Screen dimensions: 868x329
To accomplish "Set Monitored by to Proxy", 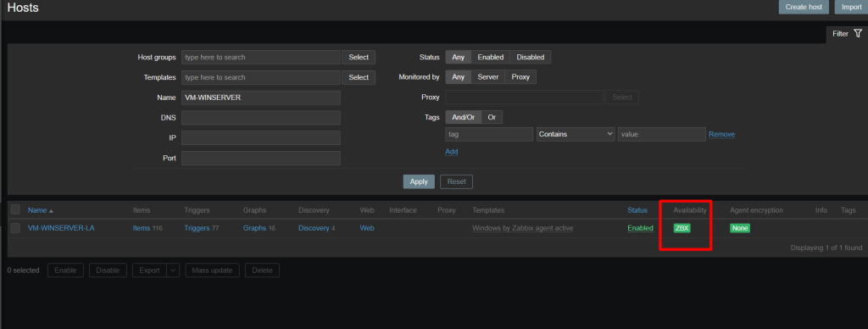I will click(520, 77).
